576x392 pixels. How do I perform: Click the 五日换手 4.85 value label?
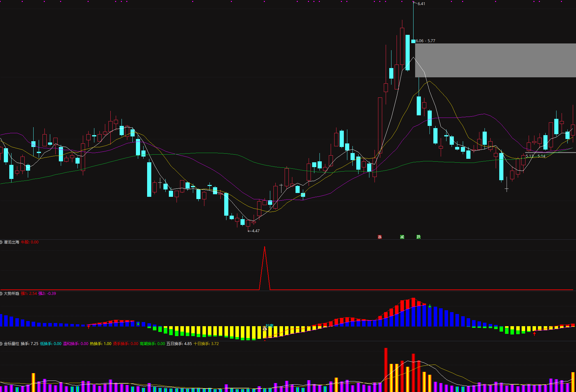[179, 344]
